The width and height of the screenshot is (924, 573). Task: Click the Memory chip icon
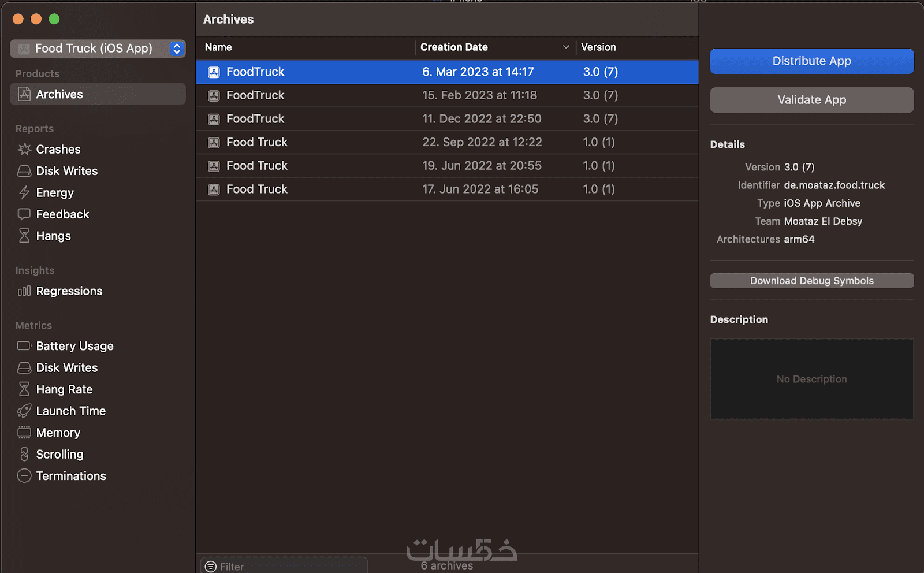24,433
